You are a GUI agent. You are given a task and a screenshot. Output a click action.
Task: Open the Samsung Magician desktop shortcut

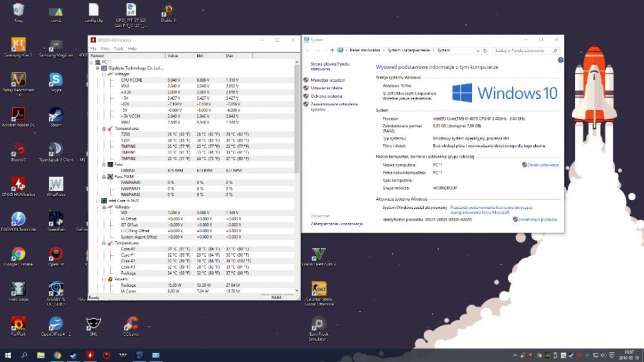tap(56, 47)
